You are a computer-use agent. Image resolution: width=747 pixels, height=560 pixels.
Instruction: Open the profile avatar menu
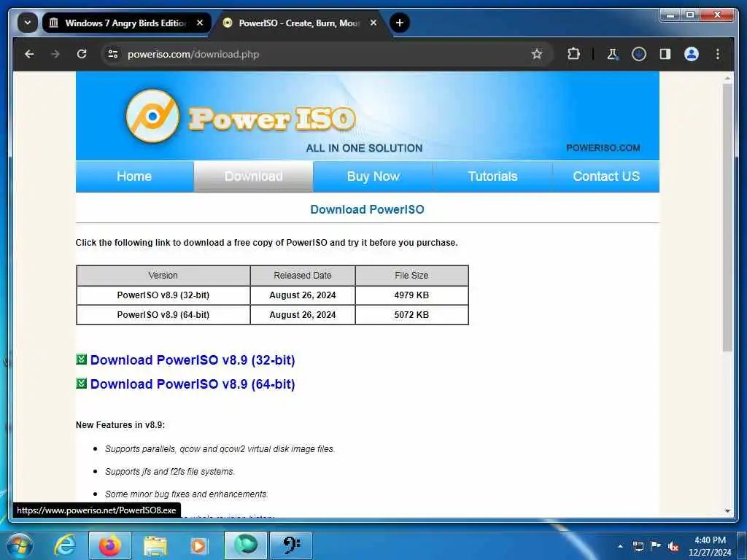[x=692, y=54]
